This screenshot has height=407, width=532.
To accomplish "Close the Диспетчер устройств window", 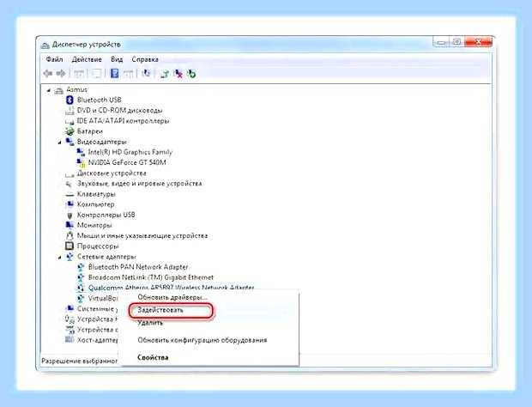I will click(479, 42).
